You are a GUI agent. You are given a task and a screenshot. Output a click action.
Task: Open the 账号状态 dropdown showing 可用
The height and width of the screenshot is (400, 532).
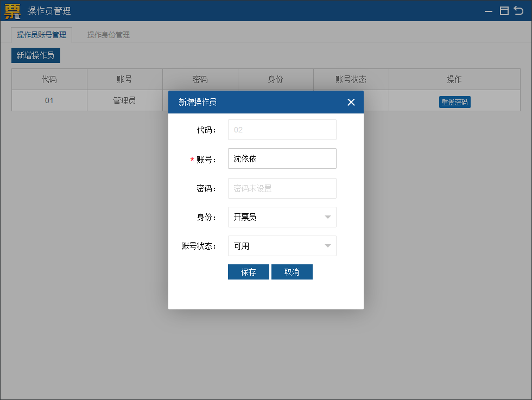(x=282, y=246)
